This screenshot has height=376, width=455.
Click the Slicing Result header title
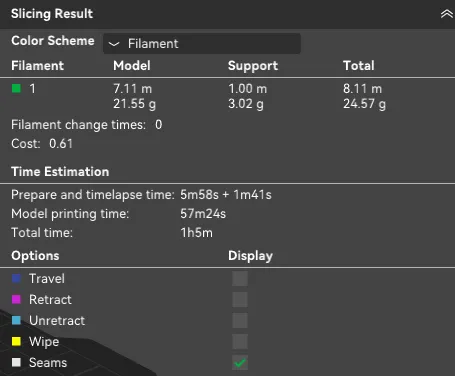(52, 14)
